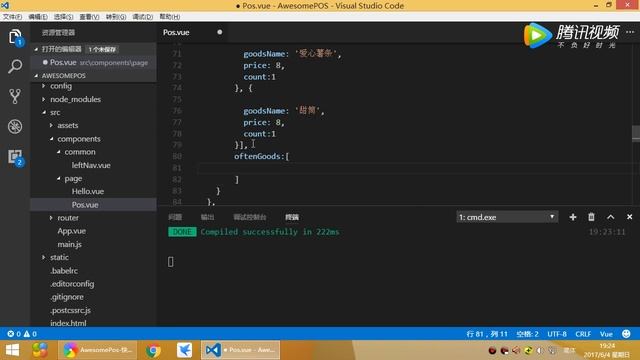This screenshot has height=360, width=640.
Task: Open the Extensions view icon
Action: click(15, 157)
